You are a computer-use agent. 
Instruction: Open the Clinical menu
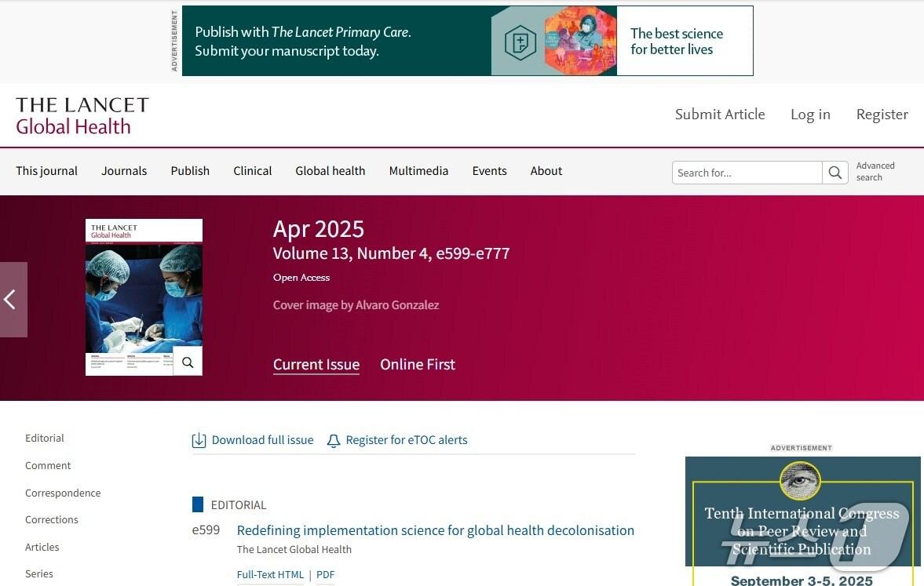point(252,171)
